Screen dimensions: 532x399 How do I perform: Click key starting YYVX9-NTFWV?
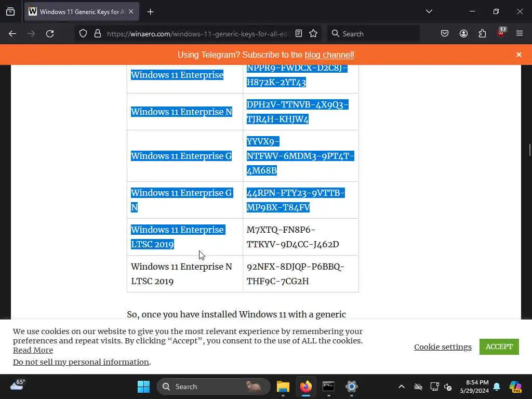coord(300,156)
